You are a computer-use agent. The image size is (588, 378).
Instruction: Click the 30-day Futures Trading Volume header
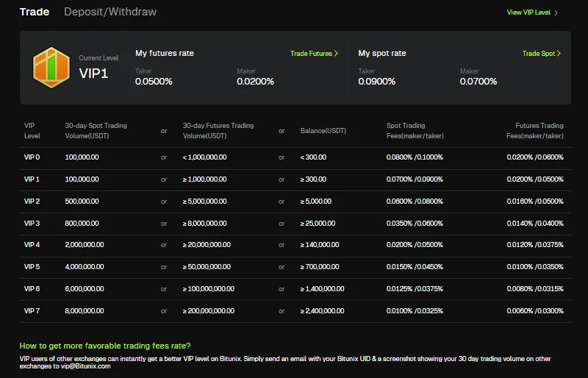click(x=218, y=131)
